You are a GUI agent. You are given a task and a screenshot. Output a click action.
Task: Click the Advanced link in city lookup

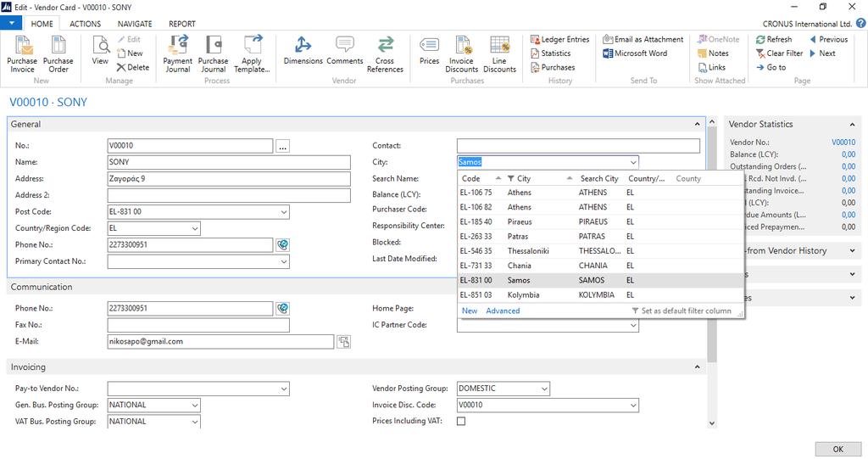pos(503,311)
